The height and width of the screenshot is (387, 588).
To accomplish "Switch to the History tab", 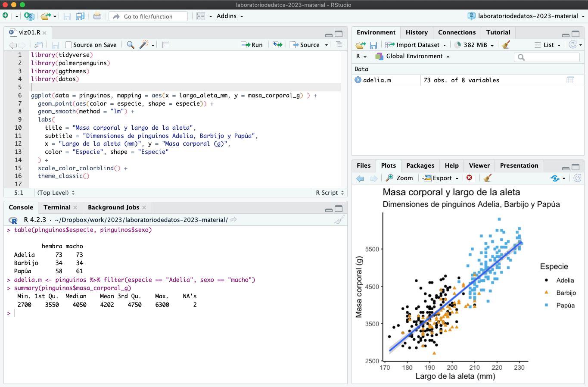I will [x=417, y=32].
